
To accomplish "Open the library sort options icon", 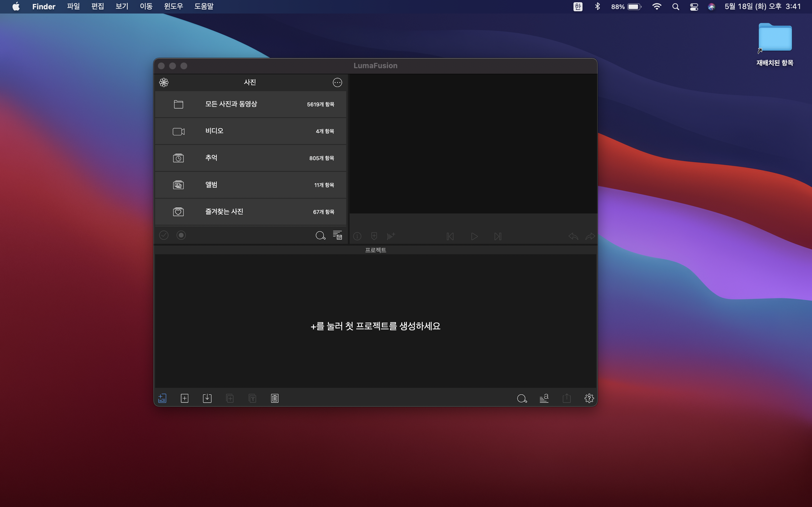I will click(x=337, y=235).
